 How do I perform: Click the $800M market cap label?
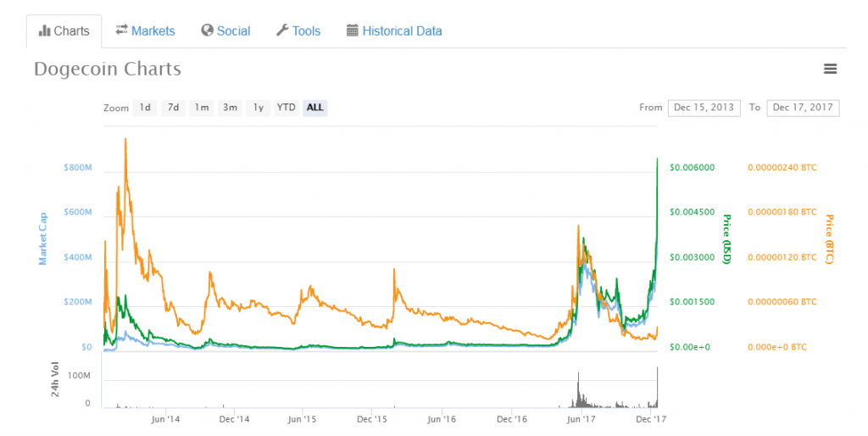[78, 167]
